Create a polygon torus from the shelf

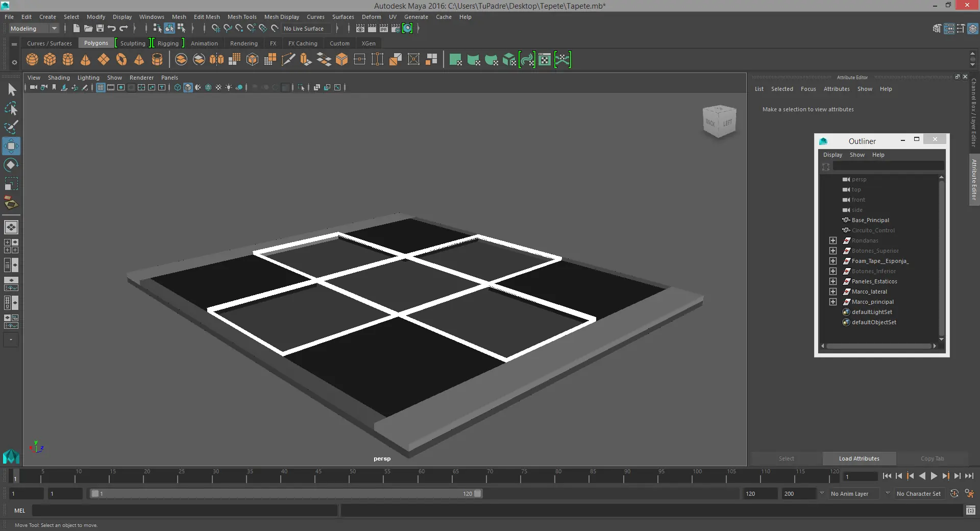[121, 60]
